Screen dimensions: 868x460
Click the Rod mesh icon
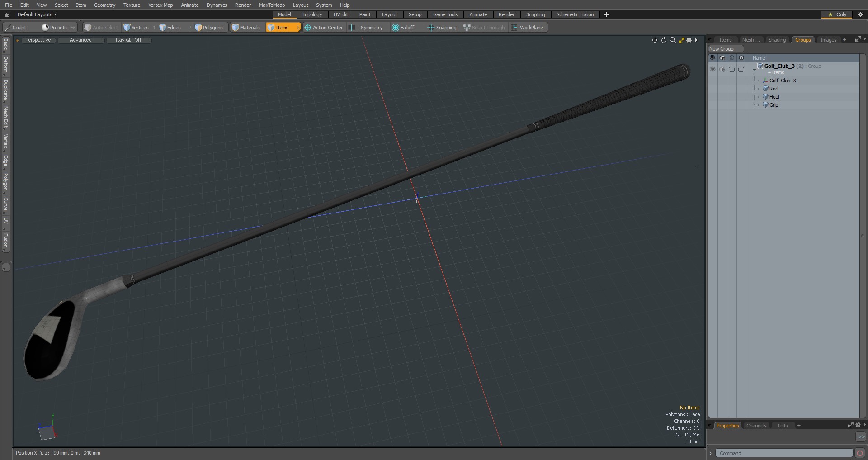coord(765,89)
